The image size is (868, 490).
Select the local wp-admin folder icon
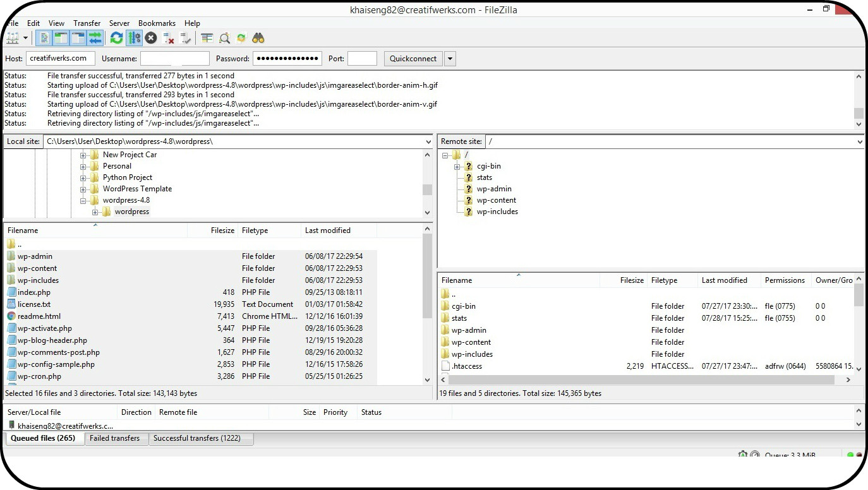tap(11, 256)
